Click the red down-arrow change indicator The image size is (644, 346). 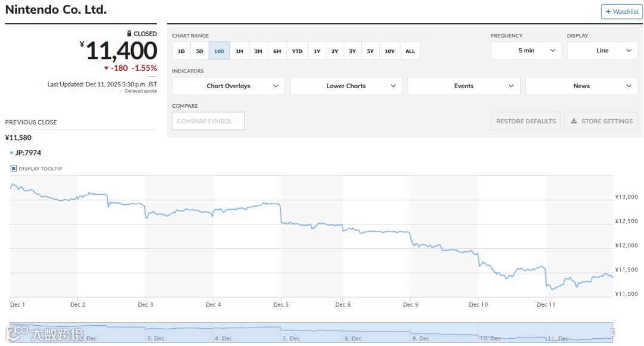click(106, 68)
